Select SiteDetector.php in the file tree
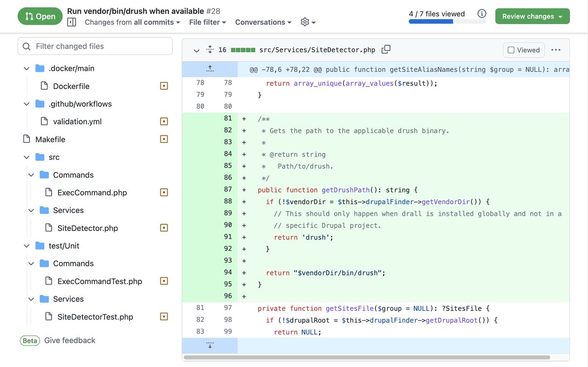Screen dimensions: 588x367 point(88,228)
